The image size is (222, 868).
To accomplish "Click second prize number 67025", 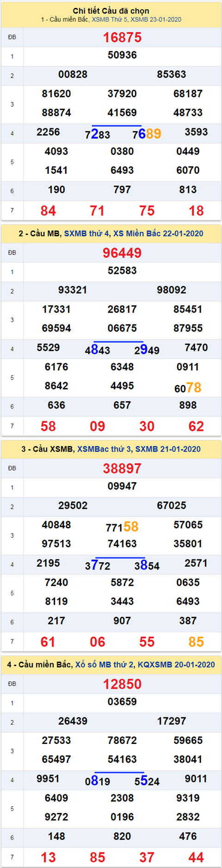I will pyautogui.click(x=172, y=506).
